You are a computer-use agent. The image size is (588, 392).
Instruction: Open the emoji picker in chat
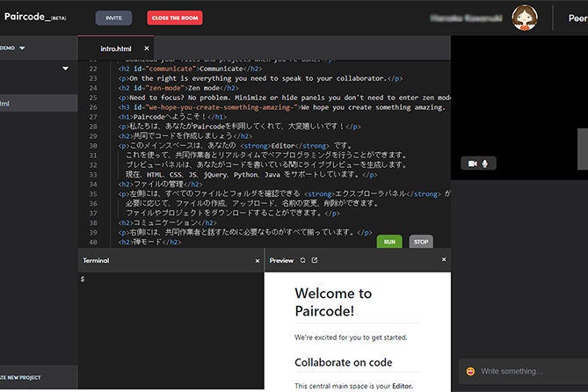tap(470, 371)
